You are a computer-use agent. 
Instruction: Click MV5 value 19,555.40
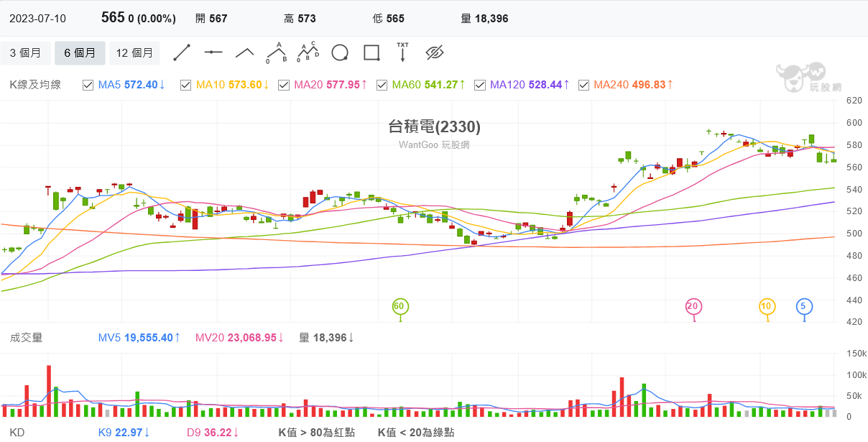click(147, 337)
